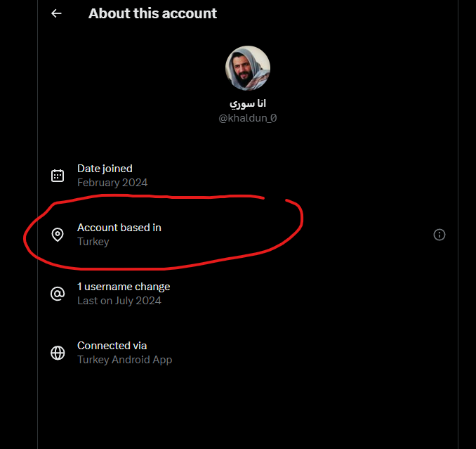This screenshot has width=476, height=449.
Task: Select the Account based in label
Action: tap(119, 228)
